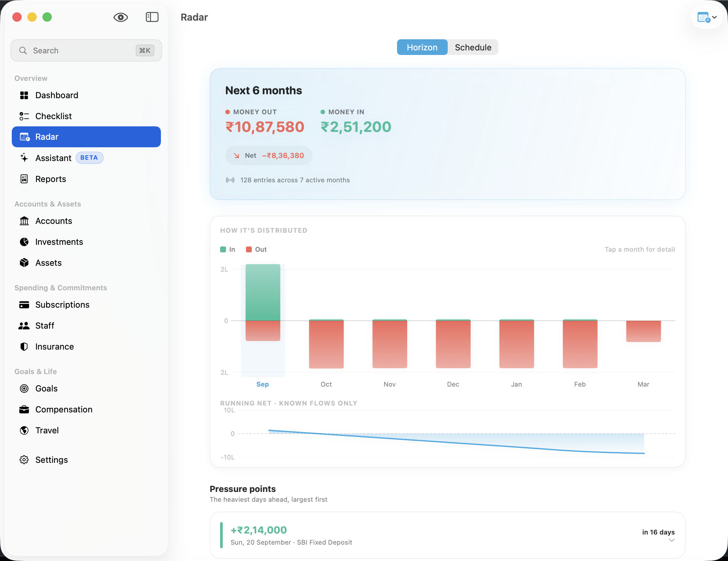Screen dimensions: 728x561
Task: Tap the Jan month bar
Action: tap(516, 344)
